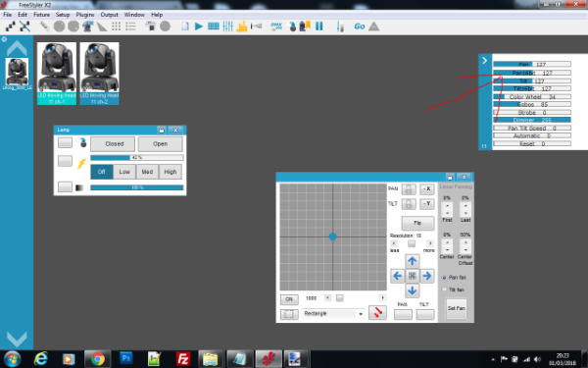Click the blue up arrow in pan/tilt pad
The image size is (588, 368).
(x=413, y=261)
